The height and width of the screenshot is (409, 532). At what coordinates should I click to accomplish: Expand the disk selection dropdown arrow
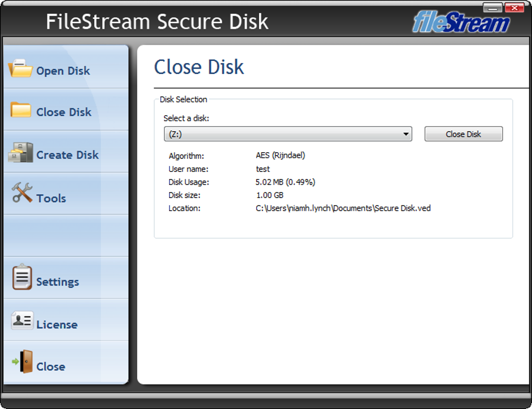pos(406,134)
